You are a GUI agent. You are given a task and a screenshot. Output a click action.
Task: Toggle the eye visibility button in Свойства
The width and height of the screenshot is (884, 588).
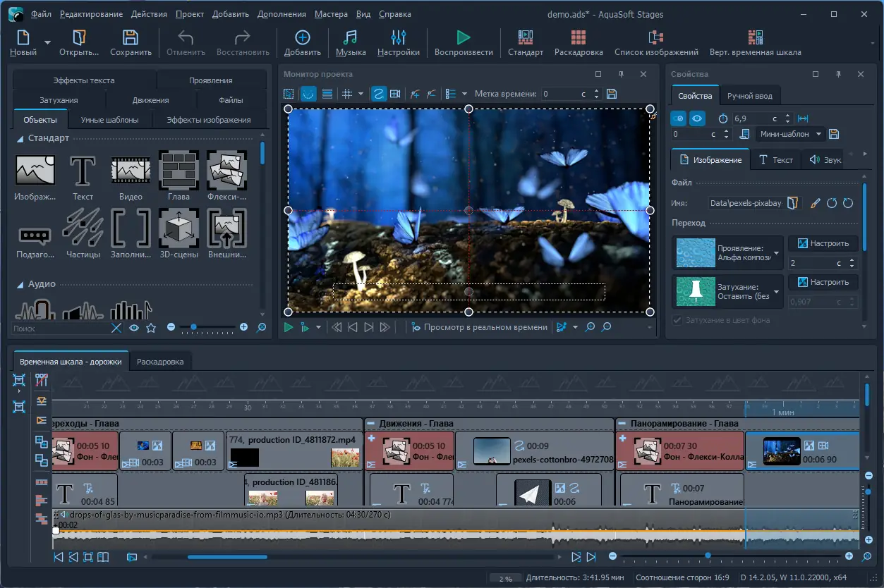[x=697, y=118]
